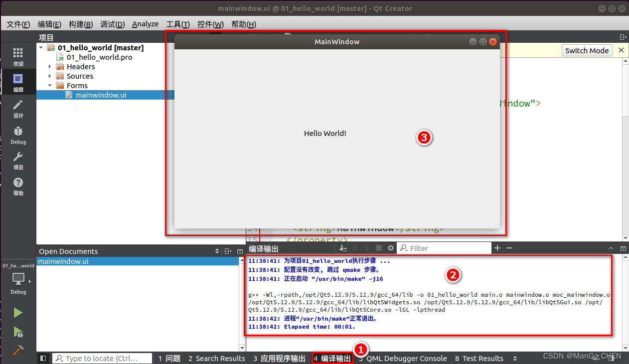Viewport: 629px width, 364px height.
Task: Maximize the compile output pane
Action: pyautogui.click(x=611, y=248)
